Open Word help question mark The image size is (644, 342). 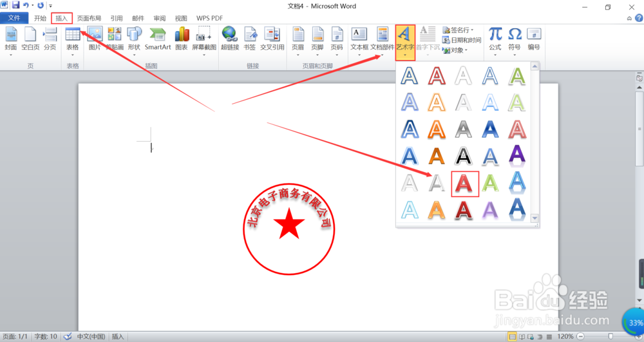[x=639, y=18]
